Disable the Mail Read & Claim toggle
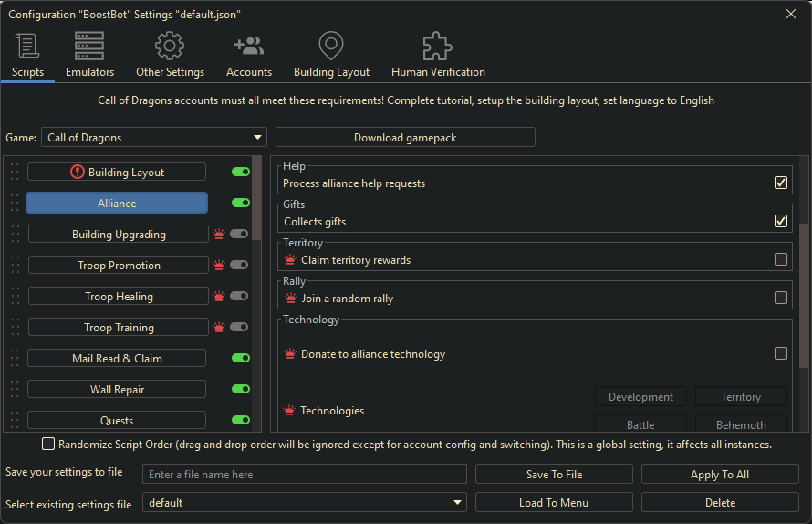The width and height of the screenshot is (812, 524). tap(241, 359)
